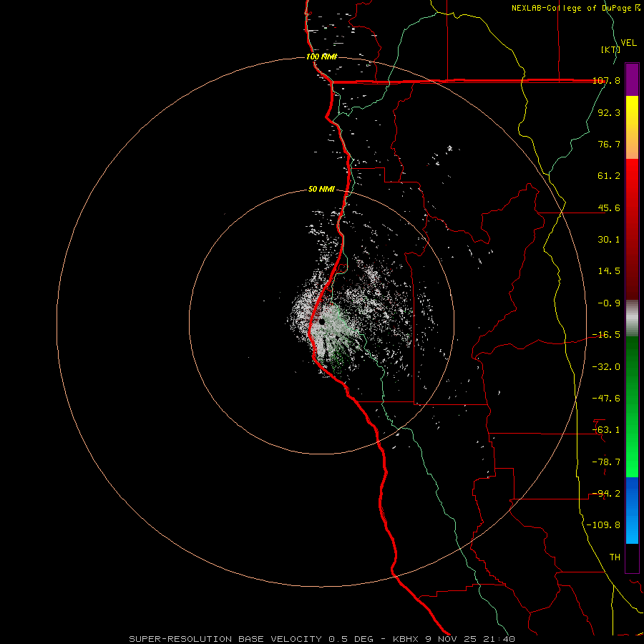The width and height of the screenshot is (644, 644).
Task: Click the 92.3 velocity scale value
Action: point(609,112)
